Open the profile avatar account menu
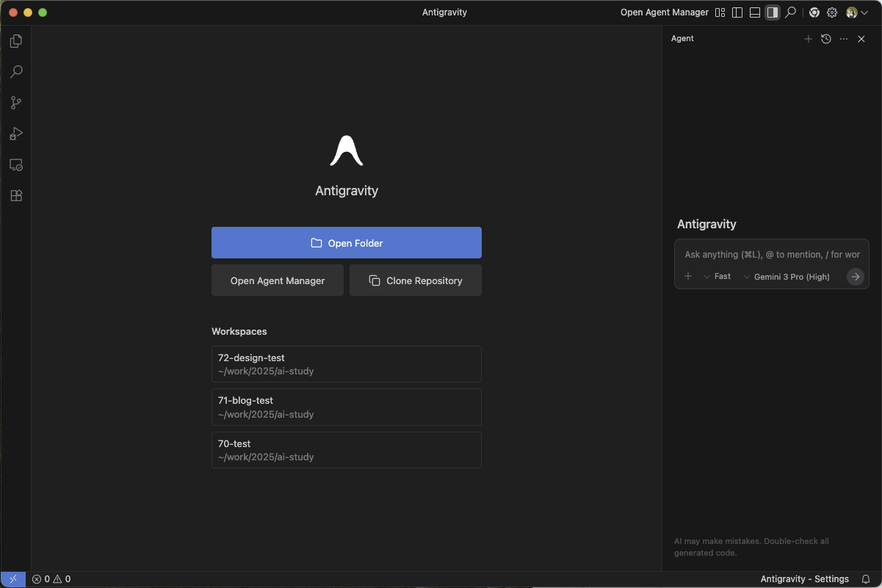 tap(856, 12)
